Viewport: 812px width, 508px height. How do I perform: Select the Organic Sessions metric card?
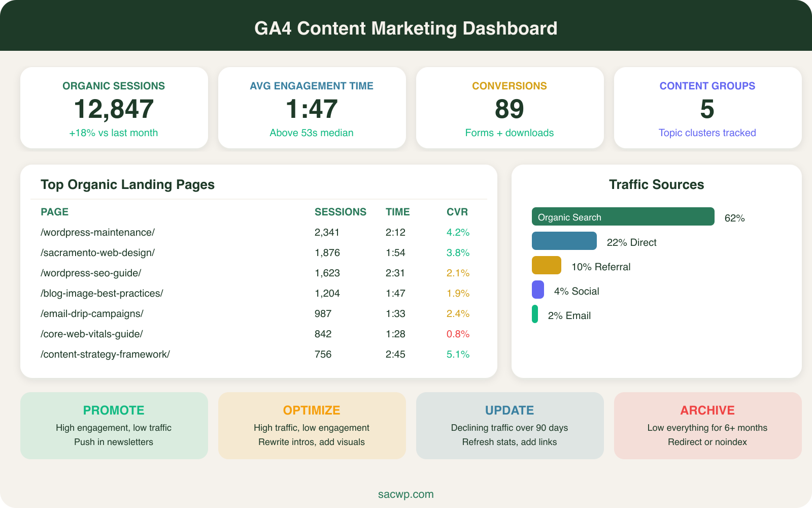(114, 107)
